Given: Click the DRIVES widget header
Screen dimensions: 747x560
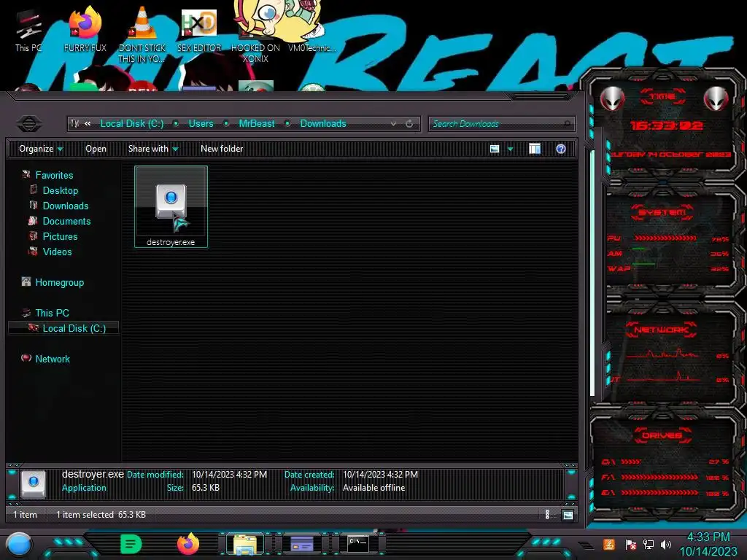Looking at the screenshot, I should click(662, 435).
